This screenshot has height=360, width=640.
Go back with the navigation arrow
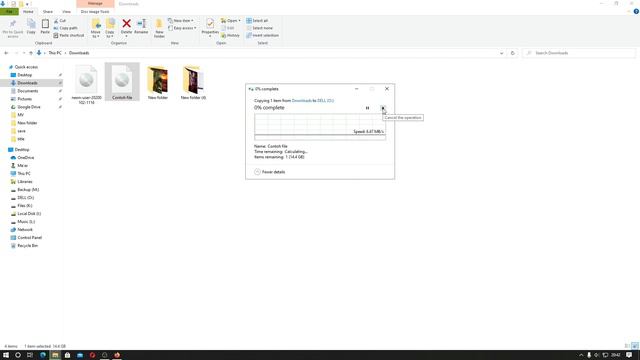6,53
